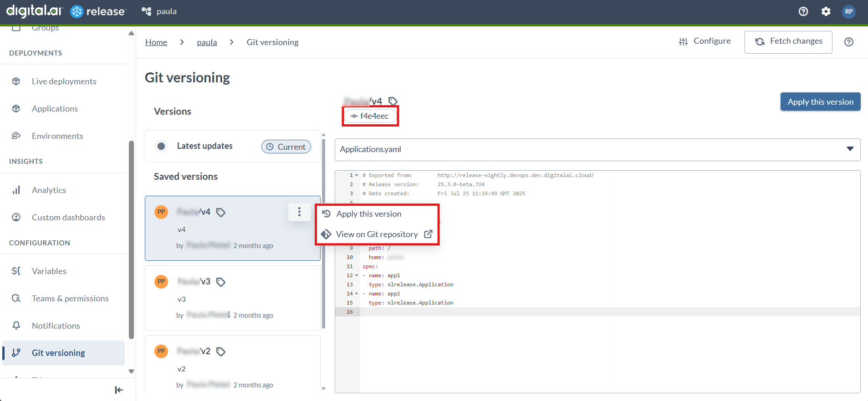The width and height of the screenshot is (868, 401).
Task: Click the f4e4eec commit hash chip
Action: point(370,116)
